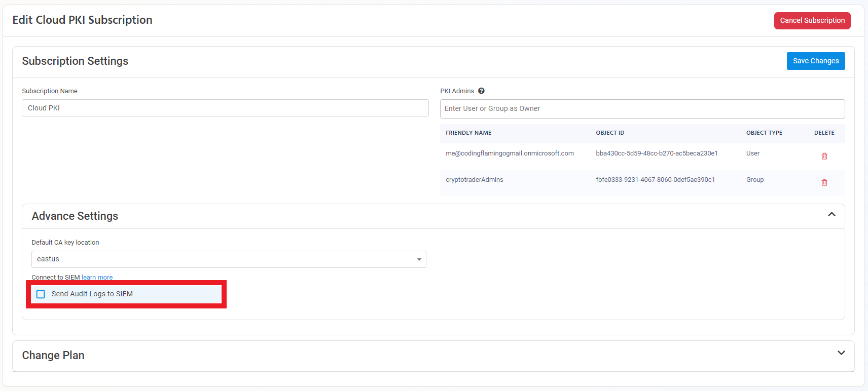Click the Advance Settings heading
Image resolution: width=868 pixels, height=391 pixels.
coord(75,216)
